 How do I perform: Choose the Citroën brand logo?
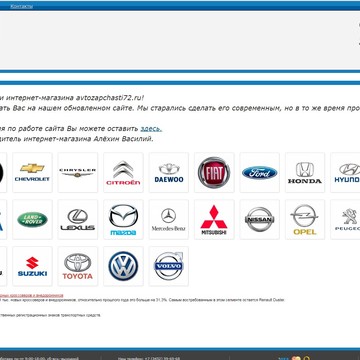point(123,172)
